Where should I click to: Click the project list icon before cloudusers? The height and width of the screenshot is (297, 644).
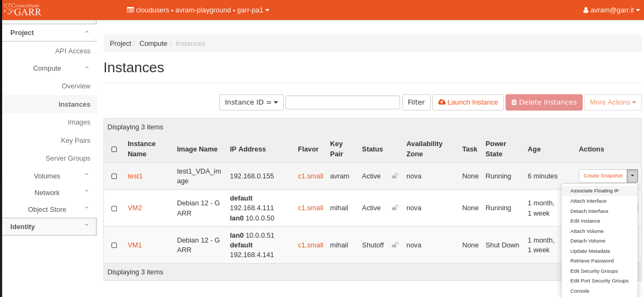[x=130, y=10]
